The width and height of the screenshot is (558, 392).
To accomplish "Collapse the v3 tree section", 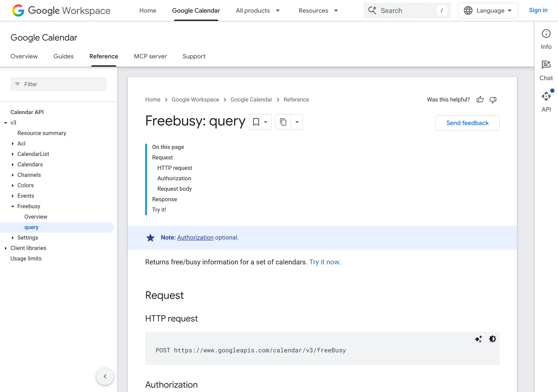I will 6,123.
